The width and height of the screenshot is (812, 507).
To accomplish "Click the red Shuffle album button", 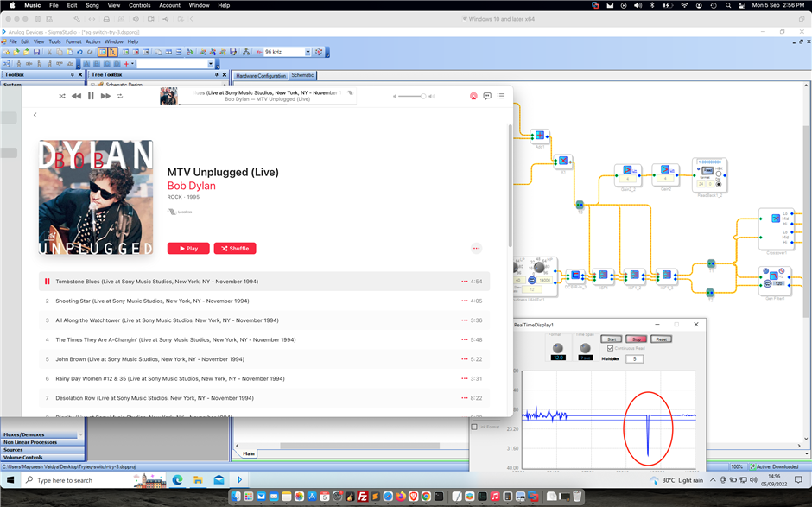I will pyautogui.click(x=235, y=249).
